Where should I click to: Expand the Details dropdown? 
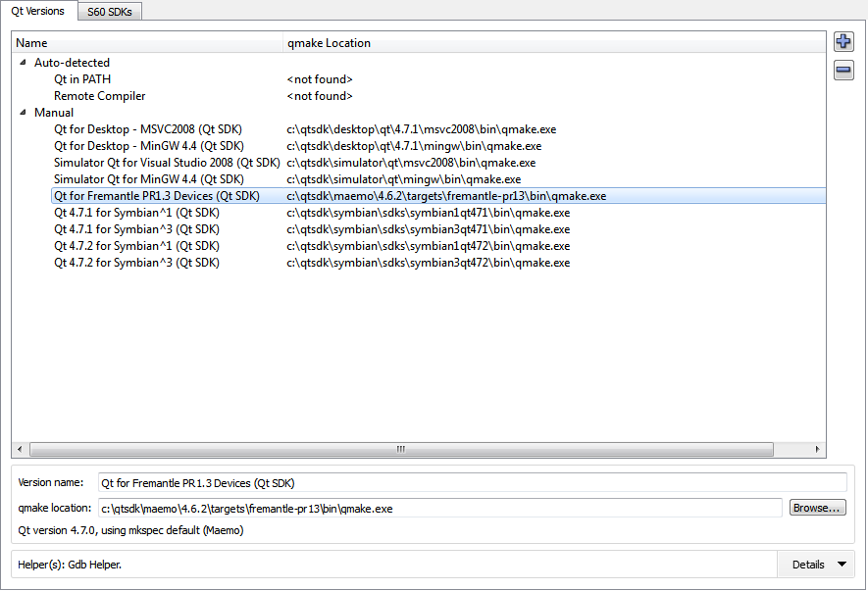[819, 565]
